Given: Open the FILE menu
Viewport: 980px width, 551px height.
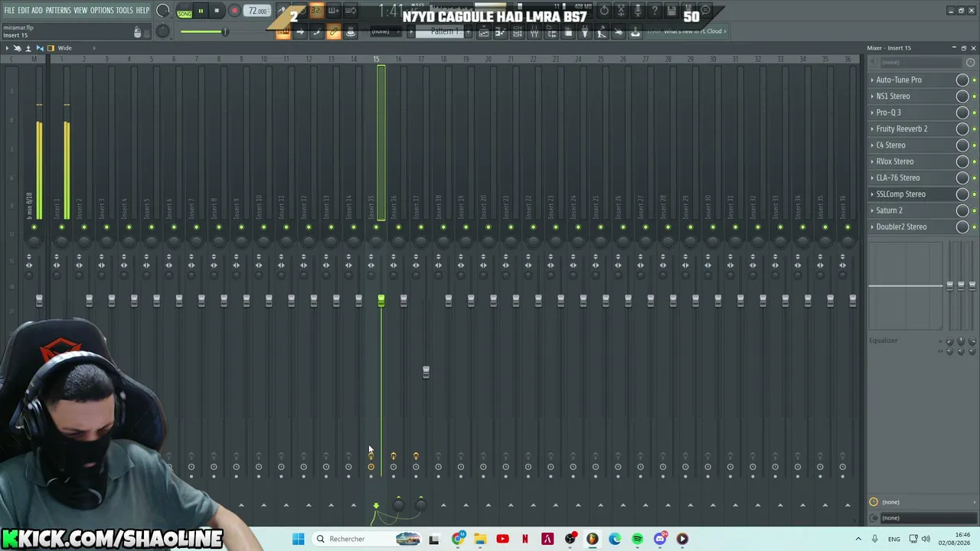Looking at the screenshot, I should tap(9, 11).
